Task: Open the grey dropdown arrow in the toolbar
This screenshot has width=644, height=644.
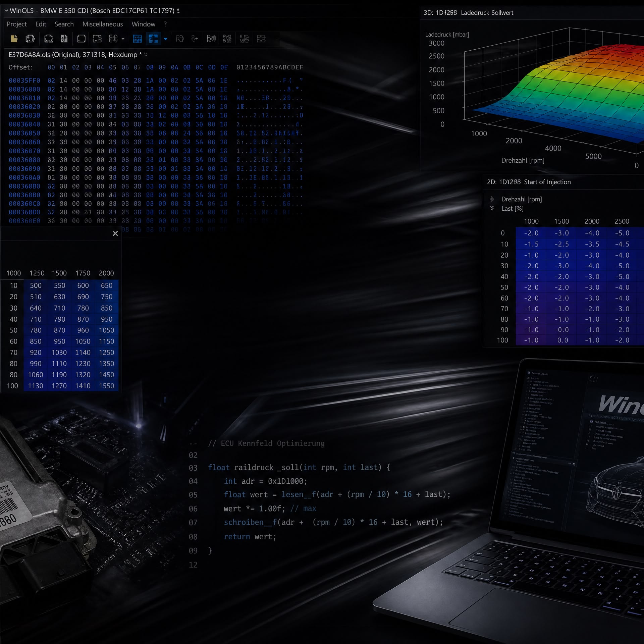Action: (x=123, y=39)
